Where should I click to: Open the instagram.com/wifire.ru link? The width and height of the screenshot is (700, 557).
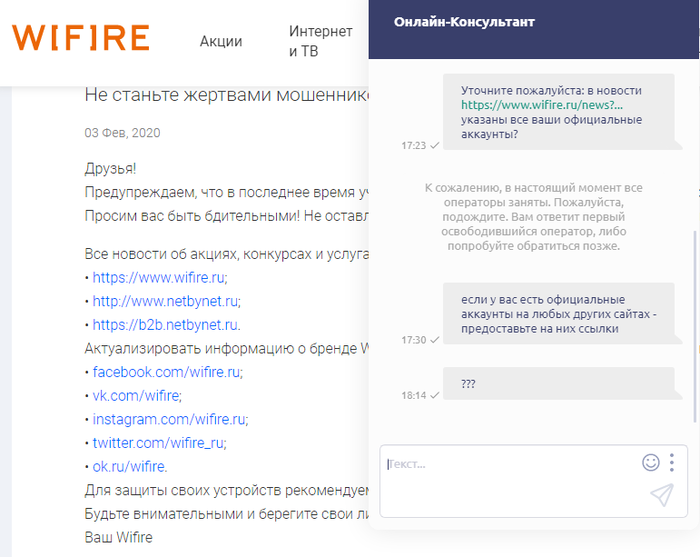(x=169, y=420)
